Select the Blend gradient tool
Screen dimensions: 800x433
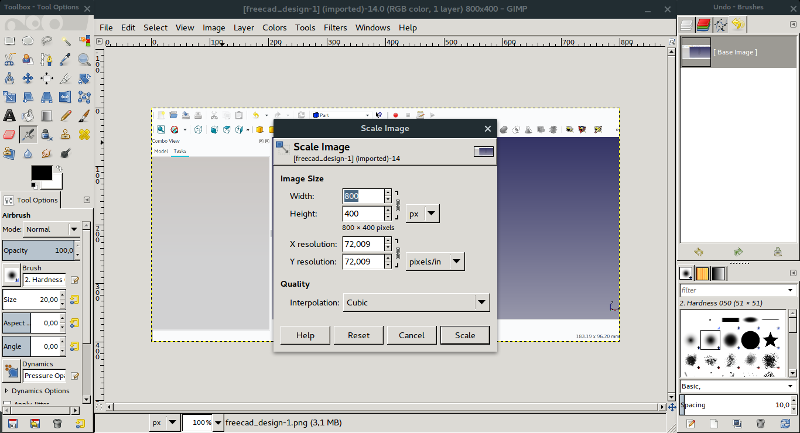pyautogui.click(x=46, y=116)
